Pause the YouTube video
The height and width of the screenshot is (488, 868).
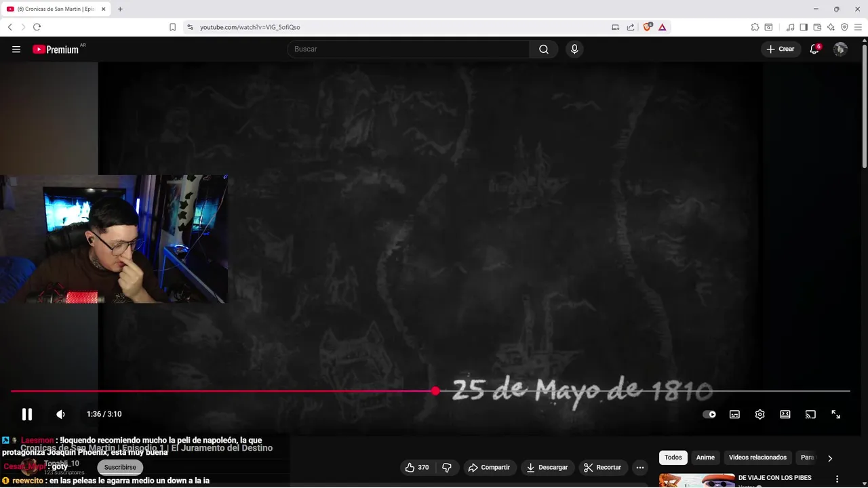pyautogui.click(x=27, y=414)
